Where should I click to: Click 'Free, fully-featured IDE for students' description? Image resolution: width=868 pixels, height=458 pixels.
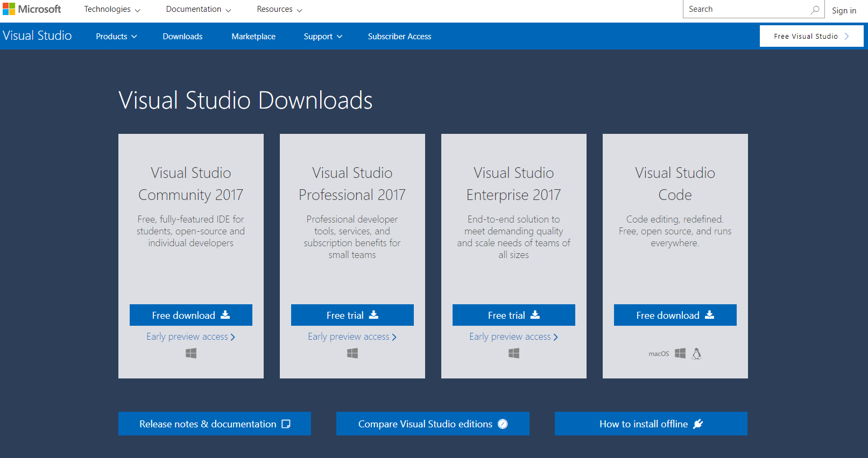191,231
